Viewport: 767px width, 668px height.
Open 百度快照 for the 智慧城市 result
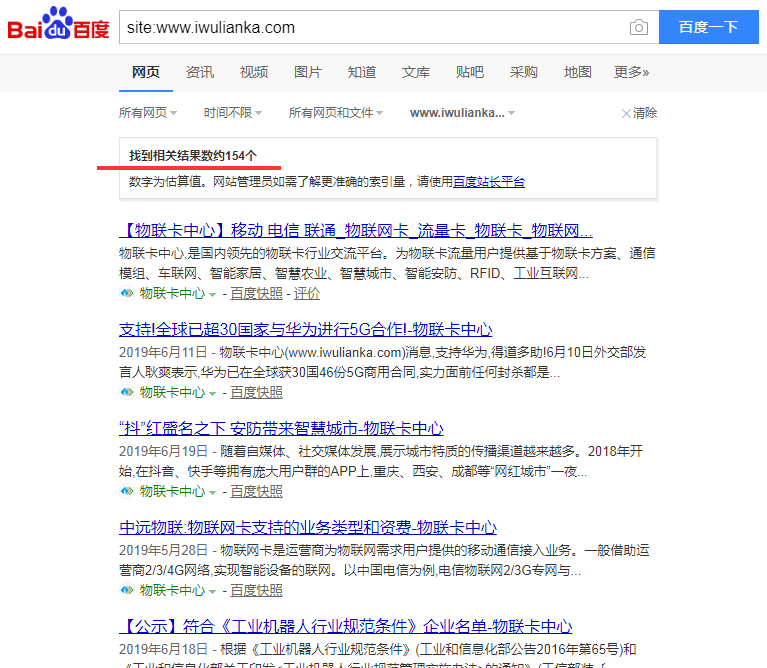click(256, 491)
